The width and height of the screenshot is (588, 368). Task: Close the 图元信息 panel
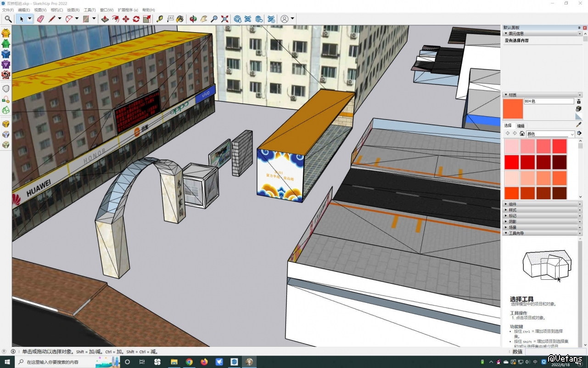click(x=580, y=34)
